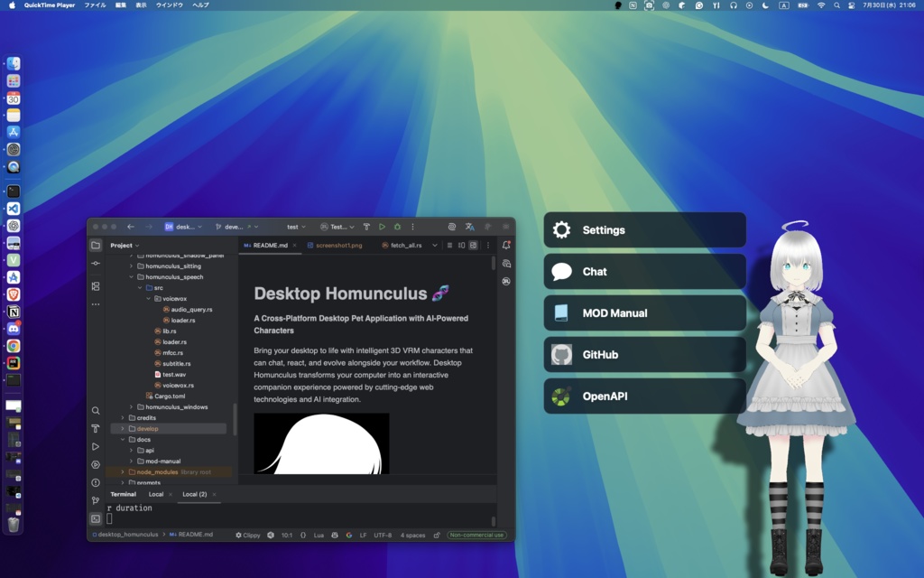
Task: Click the OpenAPI icon on the character menu
Action: (x=561, y=396)
